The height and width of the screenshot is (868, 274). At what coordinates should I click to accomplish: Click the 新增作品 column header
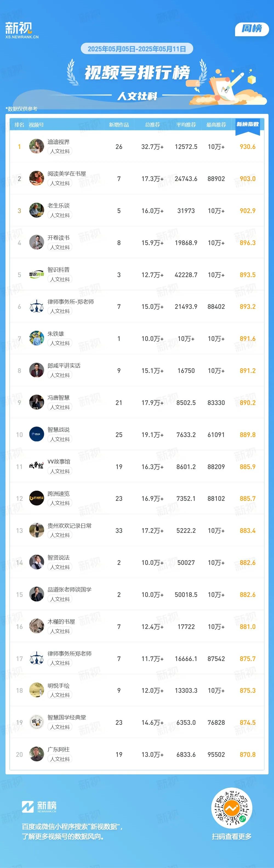pyautogui.click(x=119, y=125)
